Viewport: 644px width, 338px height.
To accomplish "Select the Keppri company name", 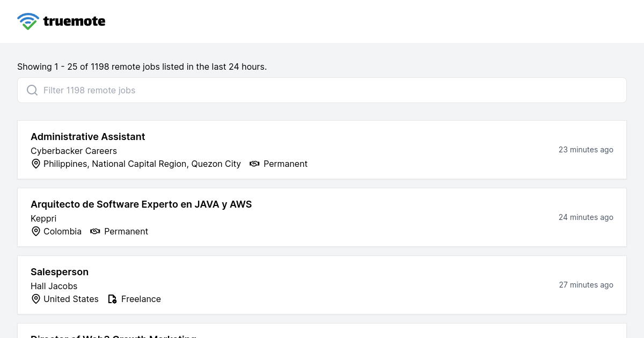I will tap(43, 218).
